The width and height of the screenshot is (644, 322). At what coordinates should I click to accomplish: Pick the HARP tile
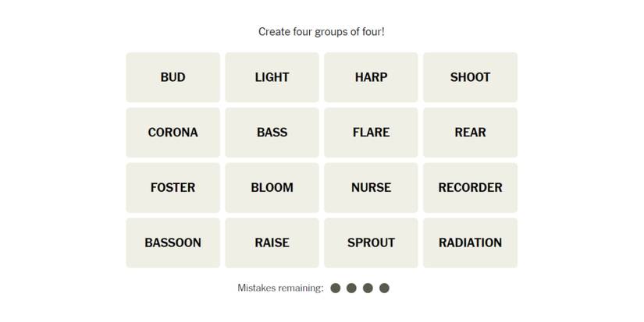(x=371, y=77)
